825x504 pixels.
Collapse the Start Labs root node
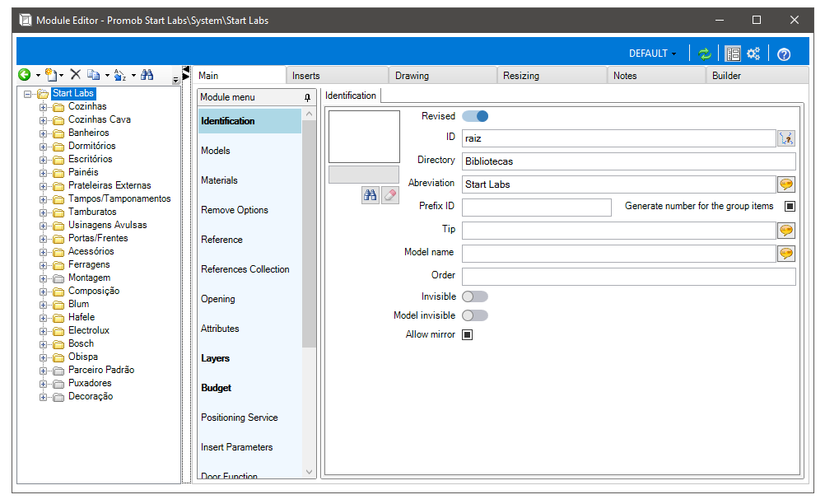point(28,94)
